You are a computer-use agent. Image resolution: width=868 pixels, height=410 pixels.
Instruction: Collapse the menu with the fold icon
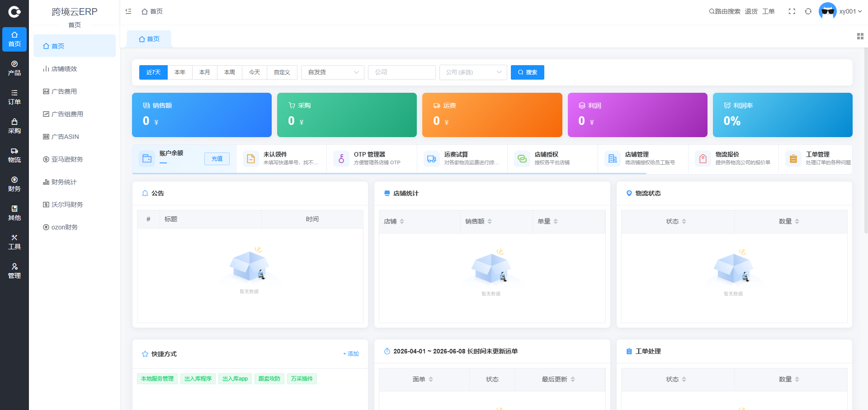click(128, 11)
